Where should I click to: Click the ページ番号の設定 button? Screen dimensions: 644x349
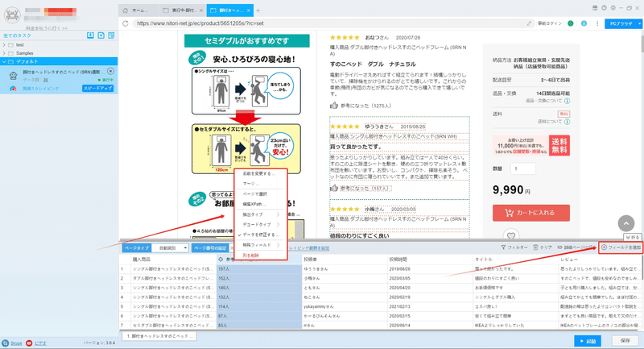210,248
